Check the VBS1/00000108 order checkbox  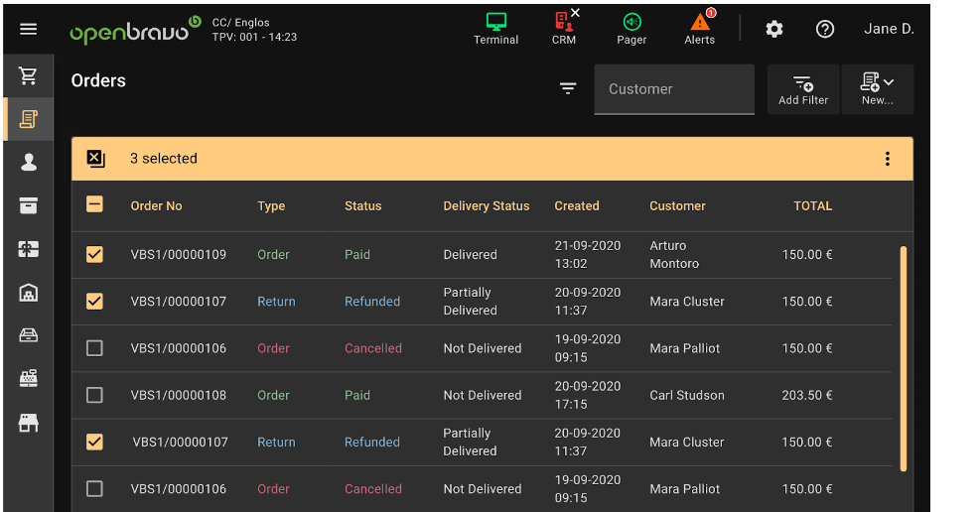coord(94,395)
